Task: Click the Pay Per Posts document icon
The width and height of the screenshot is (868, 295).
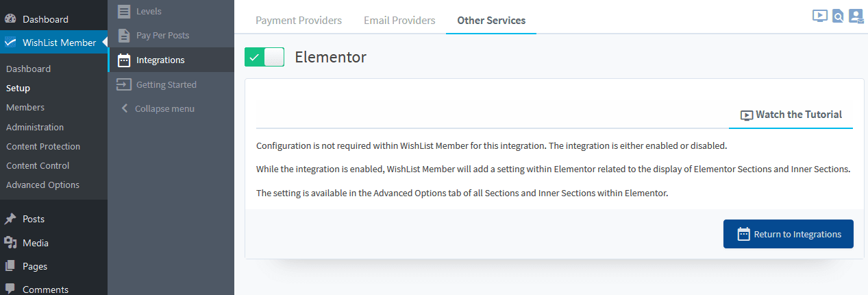Action: pyautogui.click(x=124, y=35)
